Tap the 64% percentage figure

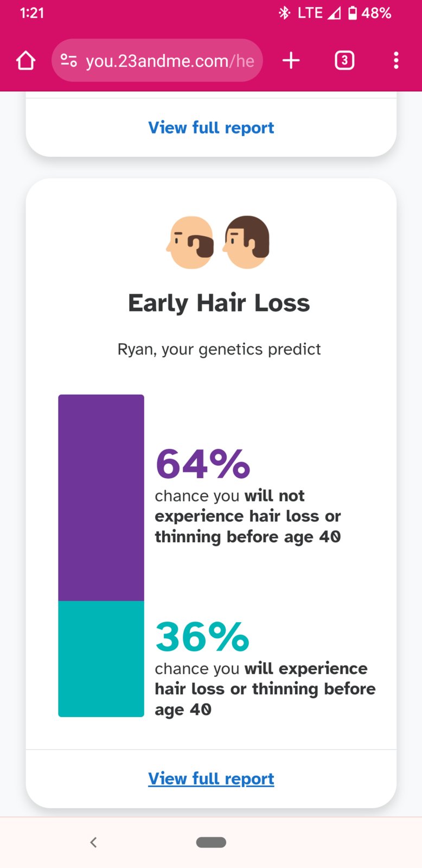pos(203,464)
